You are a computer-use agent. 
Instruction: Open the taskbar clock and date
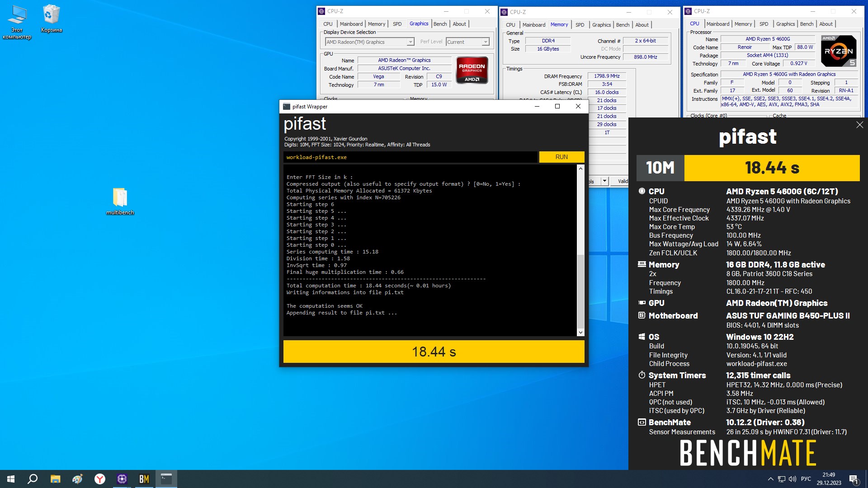(x=829, y=479)
